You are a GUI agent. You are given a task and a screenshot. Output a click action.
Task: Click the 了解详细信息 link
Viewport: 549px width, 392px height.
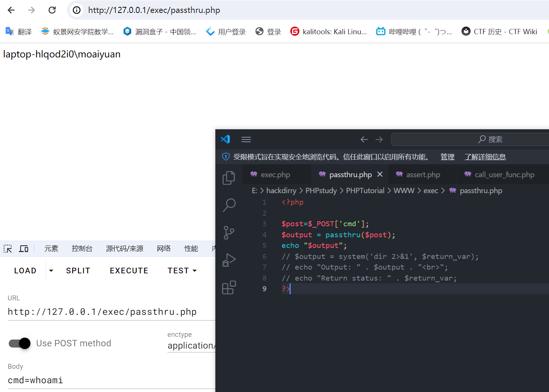(x=485, y=157)
